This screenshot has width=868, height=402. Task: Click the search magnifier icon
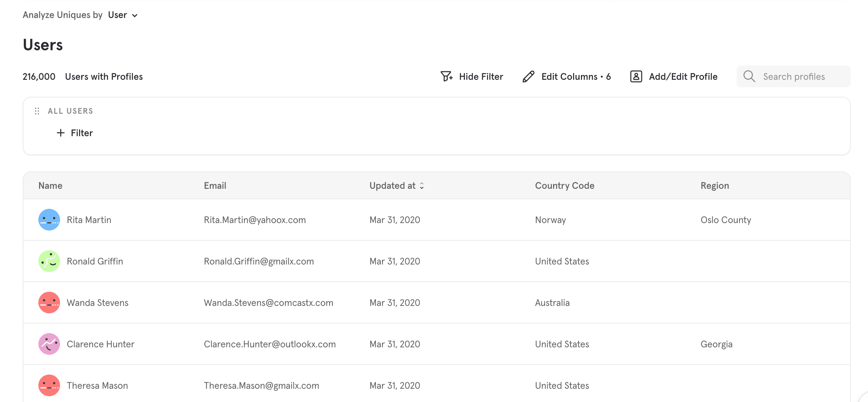(749, 76)
